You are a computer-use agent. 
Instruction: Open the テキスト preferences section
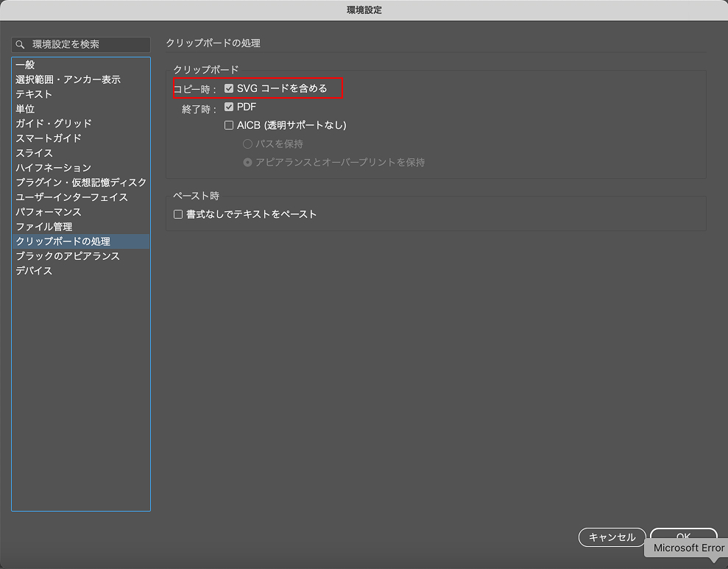(x=34, y=94)
